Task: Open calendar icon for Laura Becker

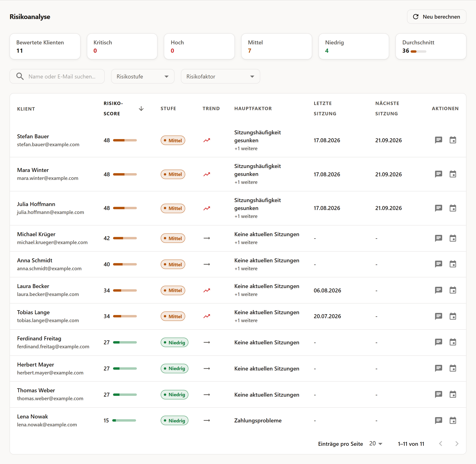Action: pyautogui.click(x=453, y=290)
